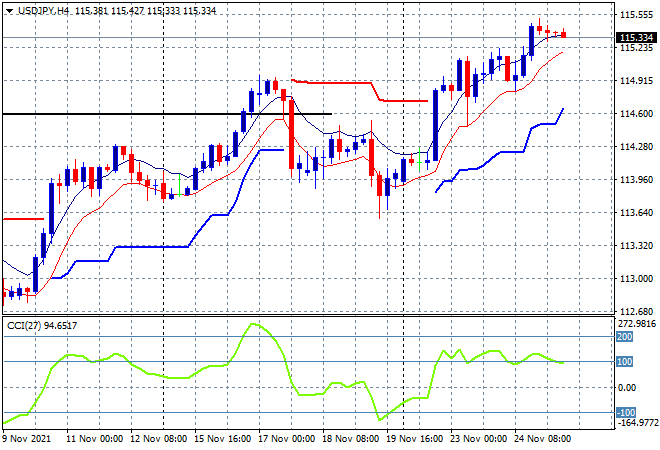Select the 12 Nov 08:00 time label
Image resolution: width=660 pixels, height=450 pixels.
(x=159, y=439)
